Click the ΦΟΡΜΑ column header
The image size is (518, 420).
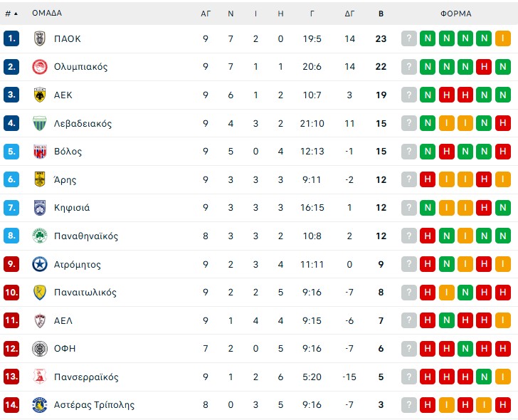coord(455,13)
